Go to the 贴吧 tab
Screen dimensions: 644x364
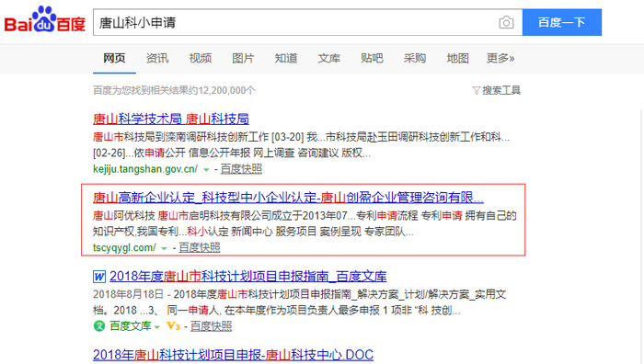pyautogui.click(x=372, y=58)
